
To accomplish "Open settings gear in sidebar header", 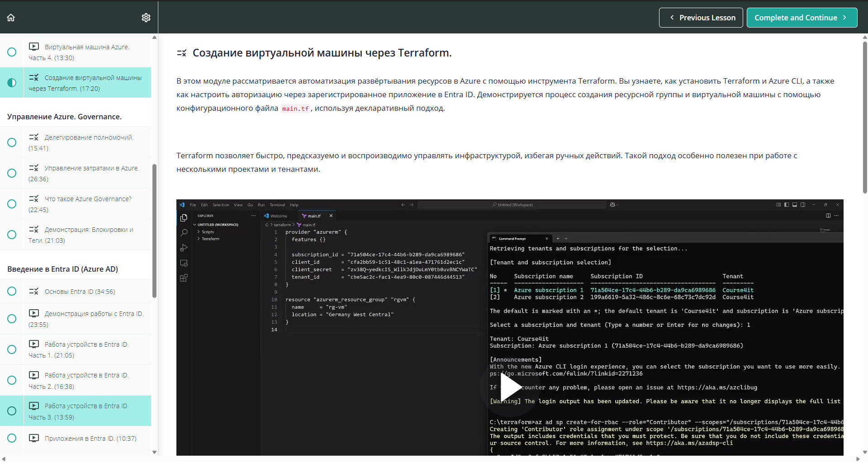I will tap(146, 18).
